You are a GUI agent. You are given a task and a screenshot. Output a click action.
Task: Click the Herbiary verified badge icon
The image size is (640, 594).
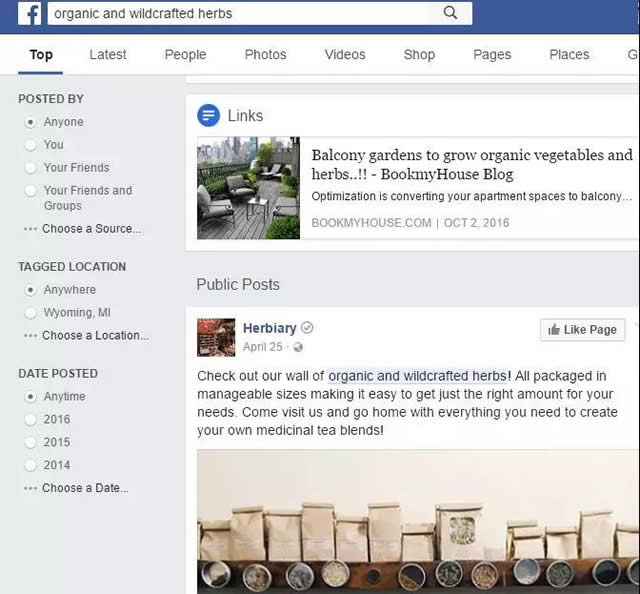308,328
